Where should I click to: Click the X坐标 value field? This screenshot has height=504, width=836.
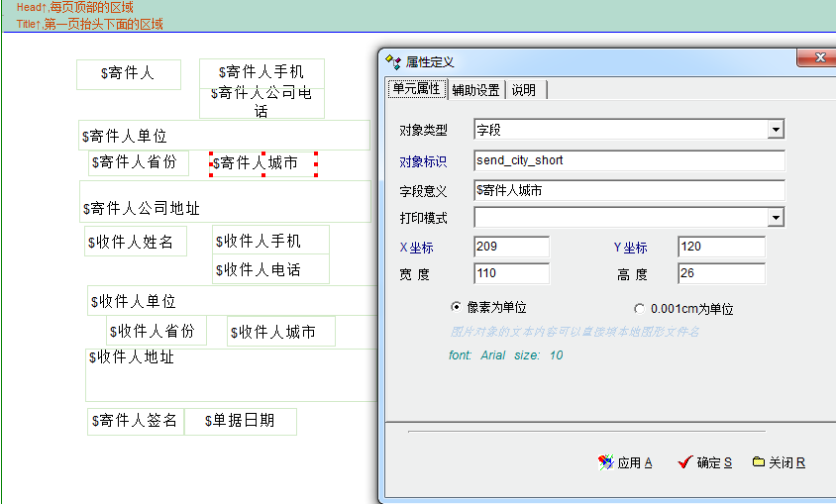click(x=511, y=247)
